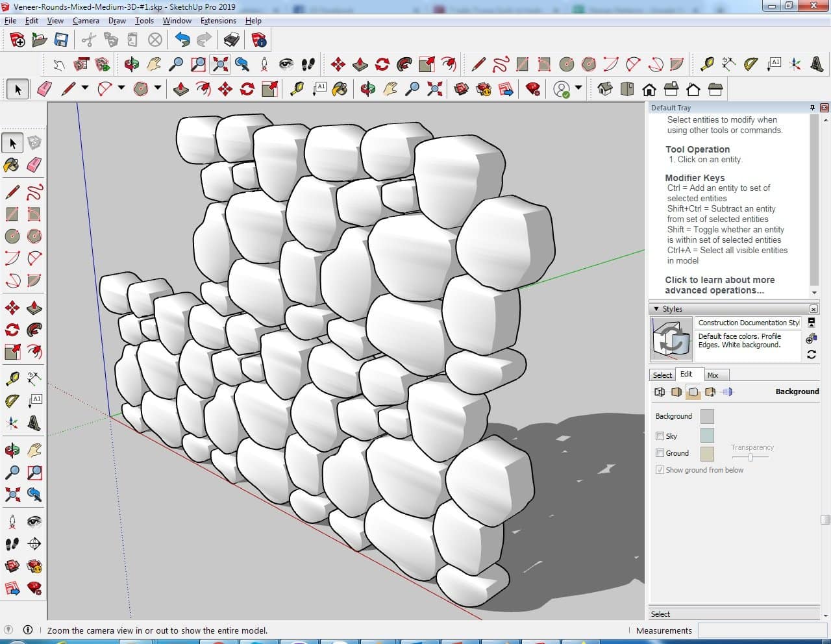This screenshot has width=831, height=644.
Task: Pick the Eraser tool in left toolbar
Action: (34, 165)
